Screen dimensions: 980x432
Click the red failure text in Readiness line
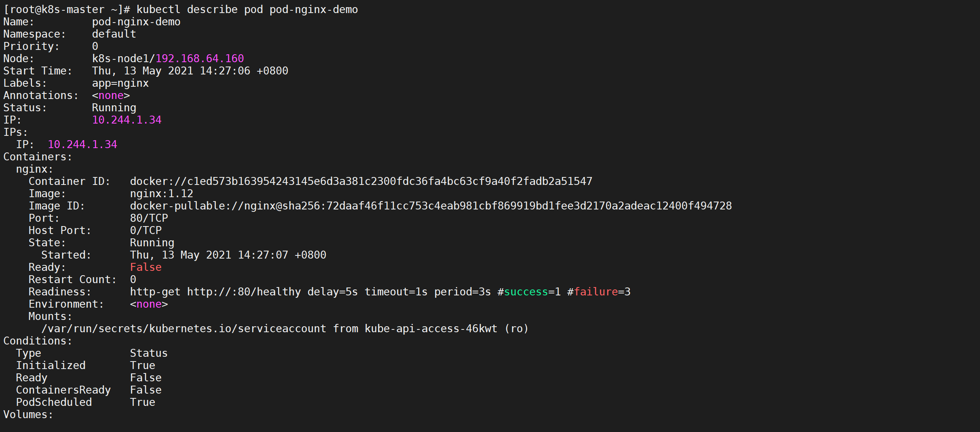click(x=596, y=292)
